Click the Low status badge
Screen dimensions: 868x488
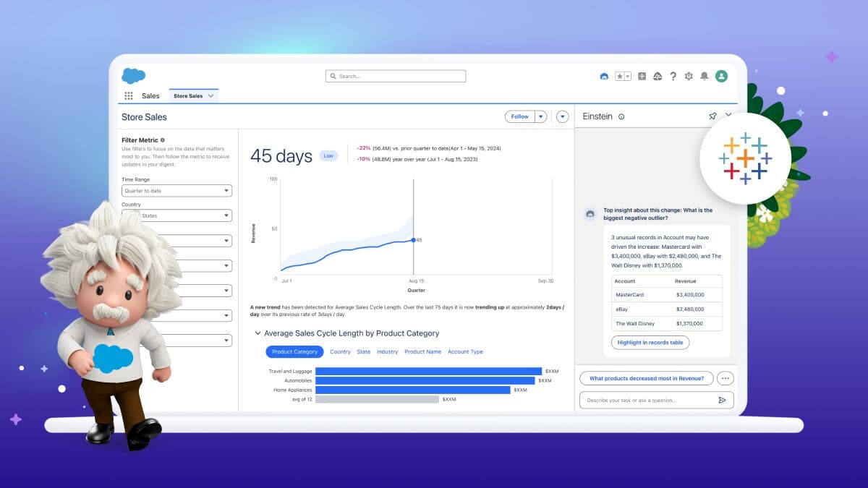tap(328, 155)
